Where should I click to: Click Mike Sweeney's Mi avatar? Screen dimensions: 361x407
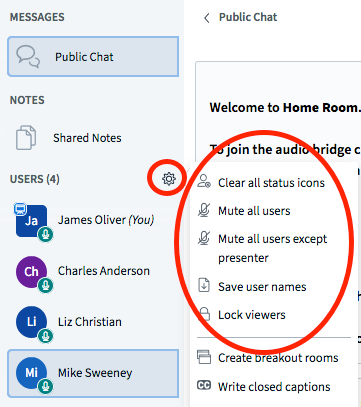pos(31,373)
